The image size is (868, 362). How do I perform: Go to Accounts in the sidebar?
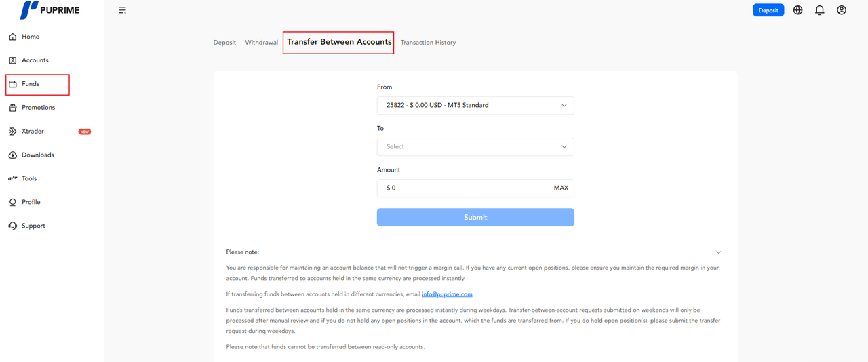(35, 60)
